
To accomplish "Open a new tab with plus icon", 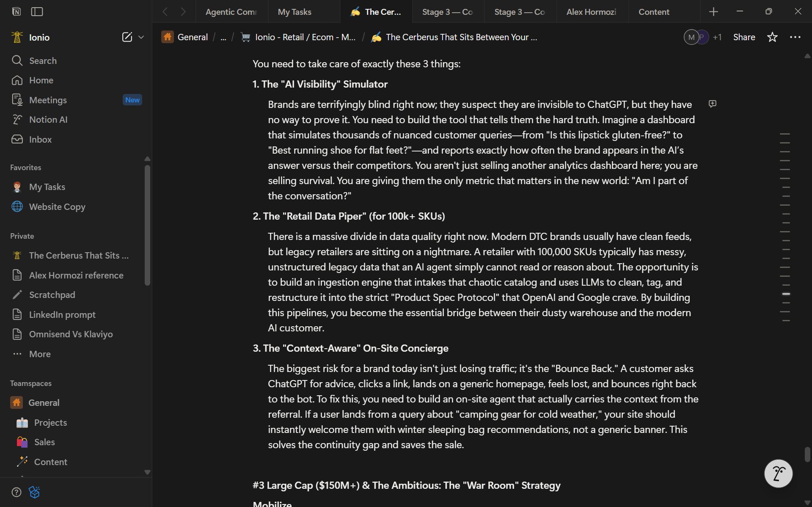I will 713,11.
